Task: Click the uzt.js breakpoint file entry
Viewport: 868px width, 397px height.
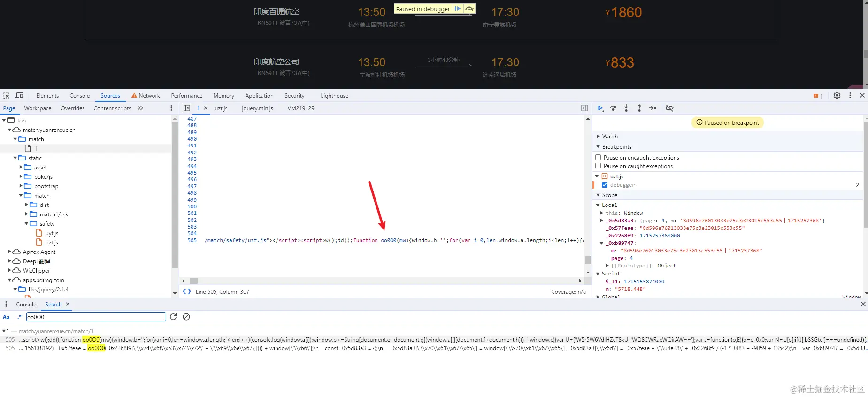Action: [616, 176]
